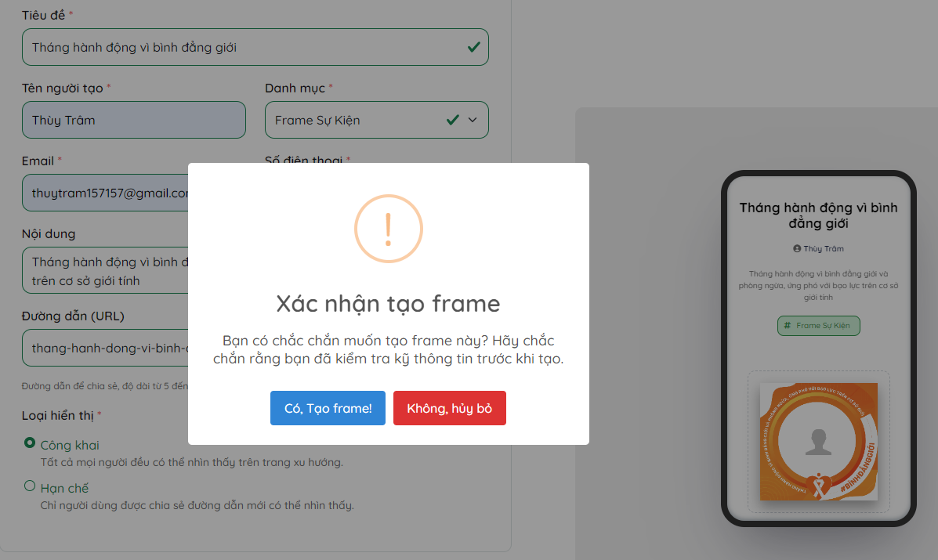
Task: Confirm with "Có, Tạo frame!" button
Action: (328, 408)
